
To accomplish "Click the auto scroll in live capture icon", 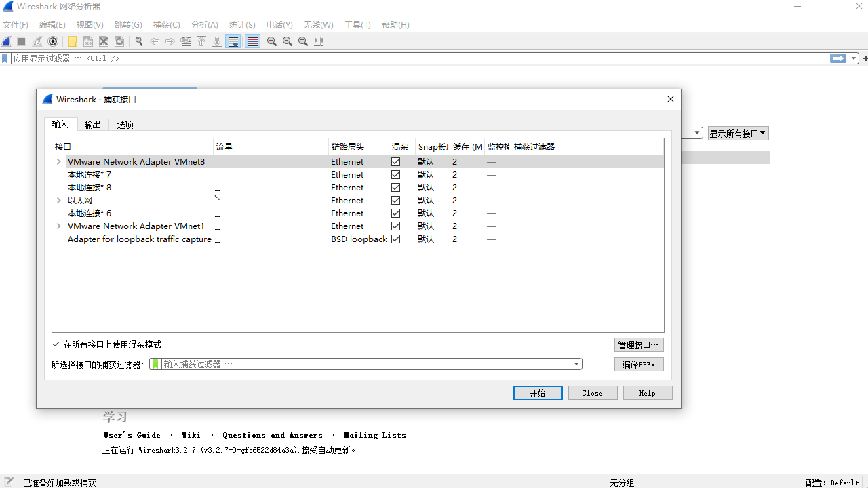I will tap(233, 41).
